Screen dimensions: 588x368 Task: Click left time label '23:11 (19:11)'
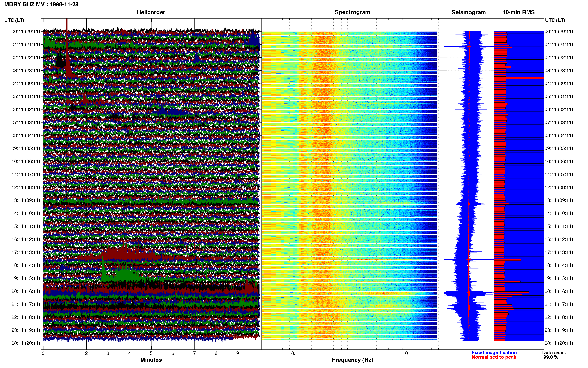[x=26, y=330]
